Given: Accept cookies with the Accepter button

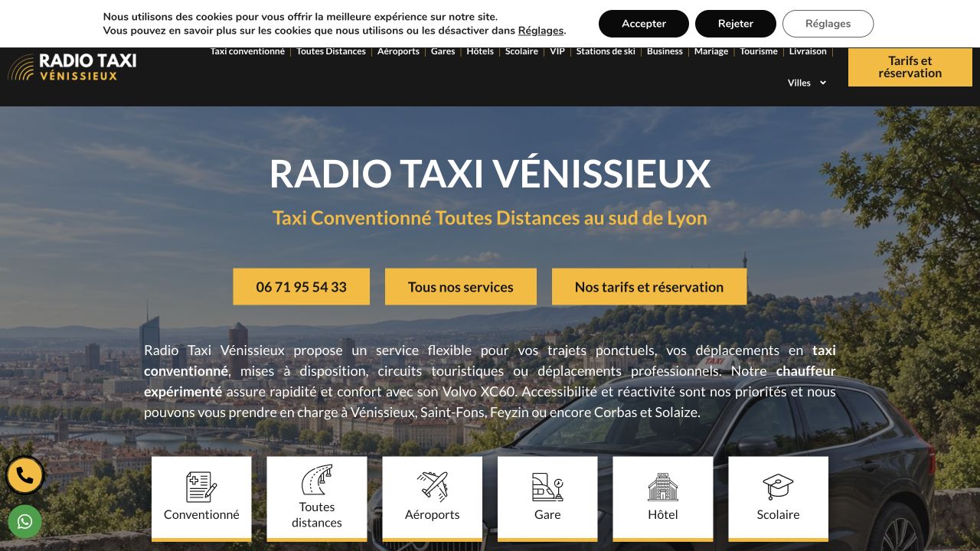Looking at the screenshot, I should (x=644, y=24).
